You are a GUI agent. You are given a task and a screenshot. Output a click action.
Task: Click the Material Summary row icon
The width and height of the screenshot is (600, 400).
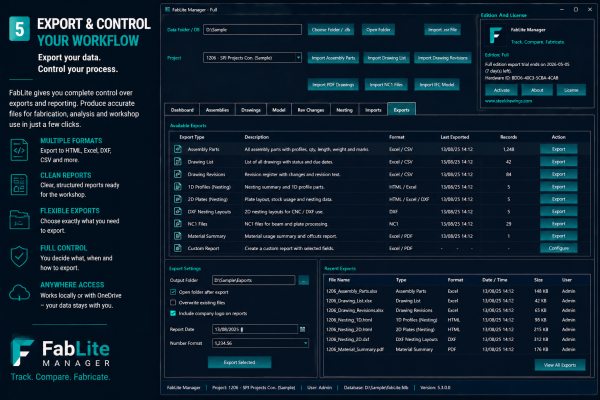pos(178,236)
